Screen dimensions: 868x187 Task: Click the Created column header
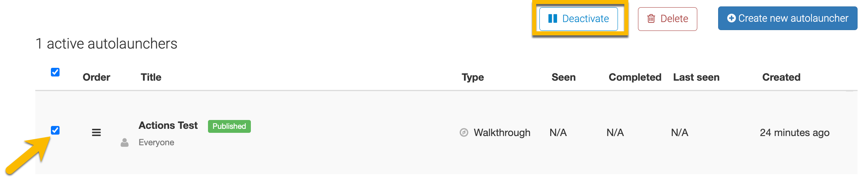(x=781, y=77)
